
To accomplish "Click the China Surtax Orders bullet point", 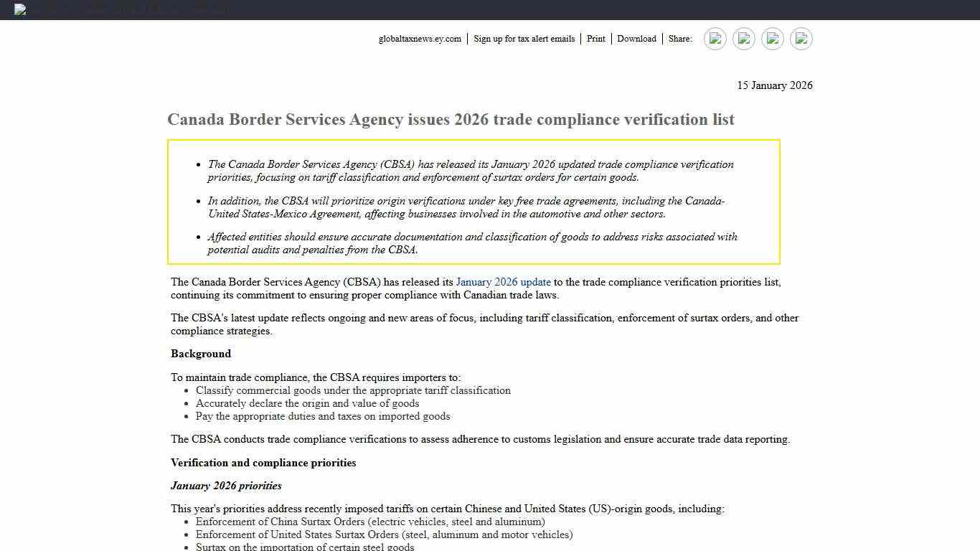I will [x=370, y=522].
